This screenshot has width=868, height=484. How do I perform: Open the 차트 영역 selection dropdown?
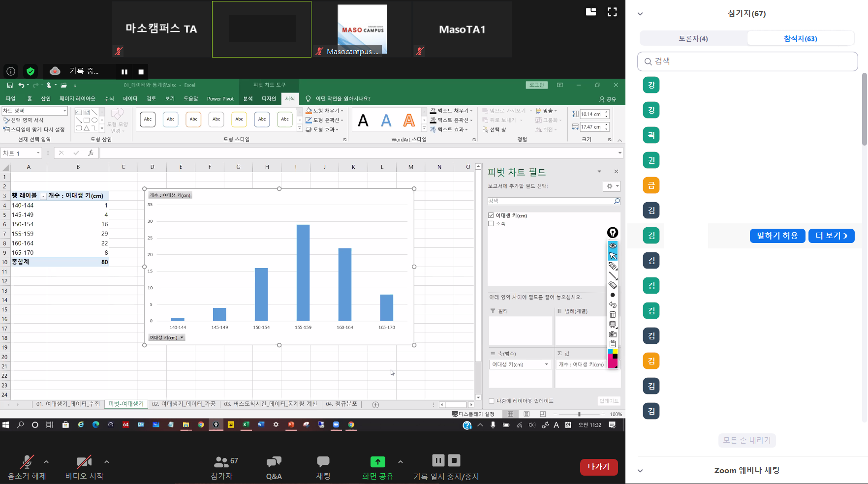tap(64, 111)
